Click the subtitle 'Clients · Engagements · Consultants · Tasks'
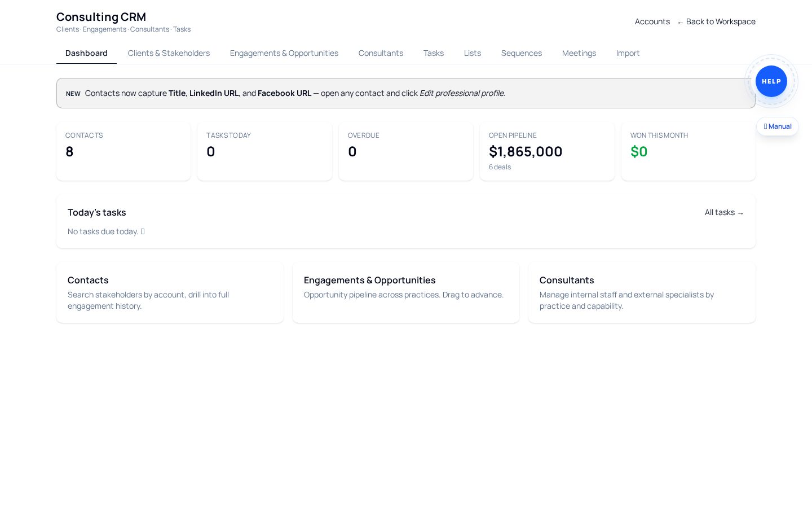Image resolution: width=812 pixels, height=508 pixels. tap(123, 29)
